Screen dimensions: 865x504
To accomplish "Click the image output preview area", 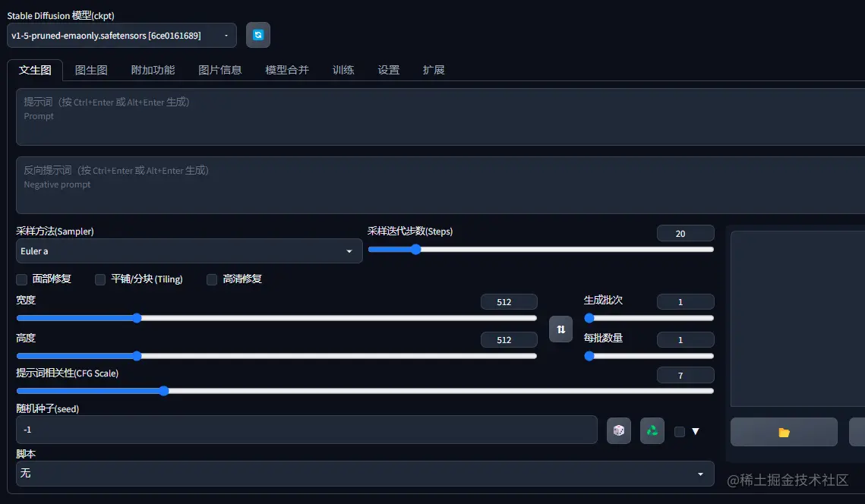I will pyautogui.click(x=797, y=319).
